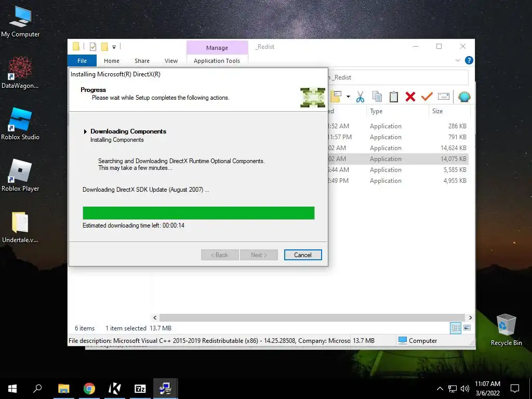Open My Computer desktop icon
This screenshot has width=532, height=399.
[x=20, y=21]
